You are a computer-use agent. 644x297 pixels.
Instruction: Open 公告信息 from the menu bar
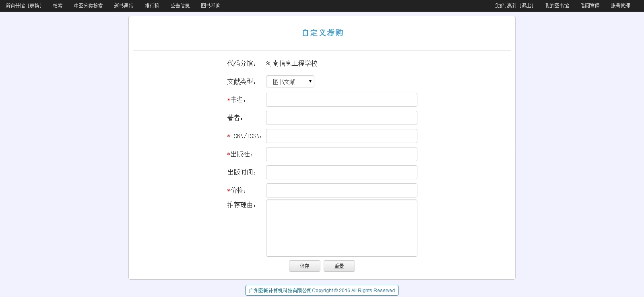[x=180, y=6]
